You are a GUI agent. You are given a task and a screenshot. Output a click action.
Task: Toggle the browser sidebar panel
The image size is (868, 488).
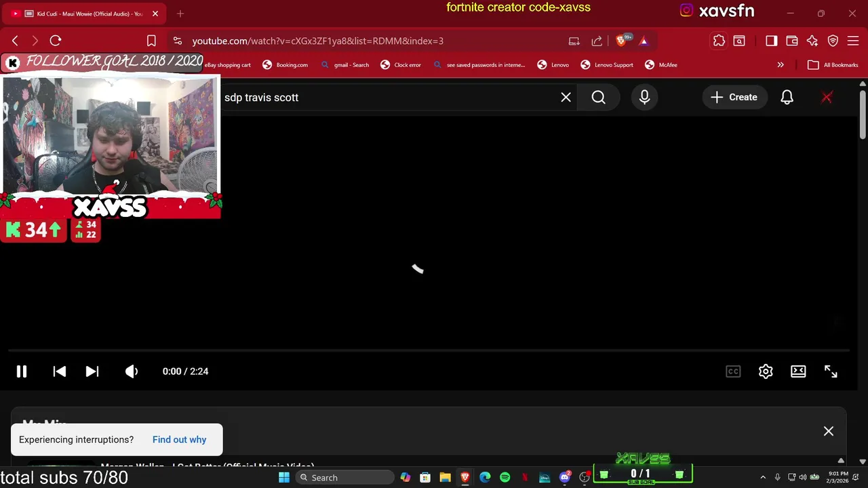(x=771, y=41)
